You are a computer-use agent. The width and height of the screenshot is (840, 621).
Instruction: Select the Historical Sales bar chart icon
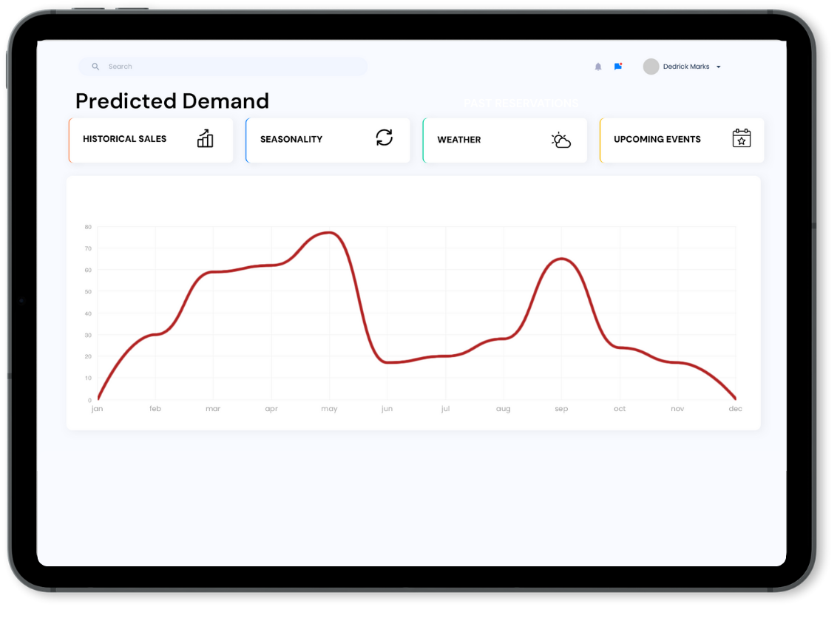[x=205, y=139]
